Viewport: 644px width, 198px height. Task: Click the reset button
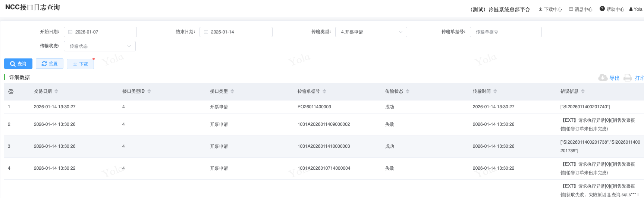(50, 64)
